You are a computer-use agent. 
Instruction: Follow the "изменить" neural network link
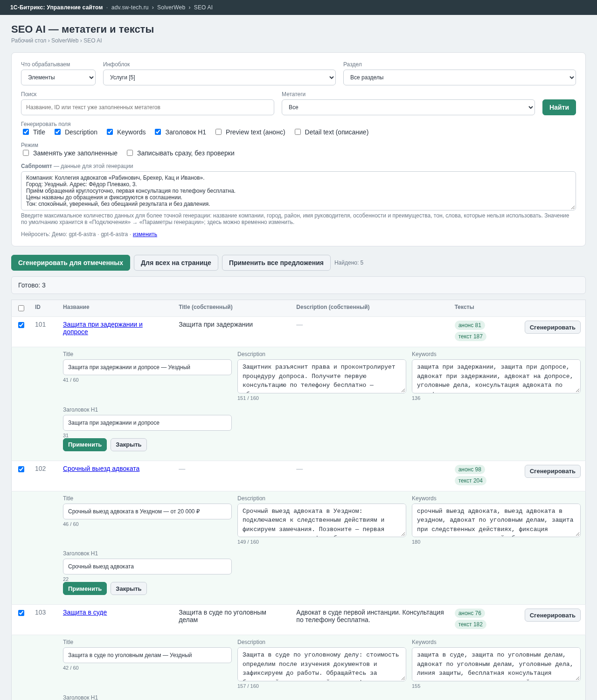(x=145, y=234)
